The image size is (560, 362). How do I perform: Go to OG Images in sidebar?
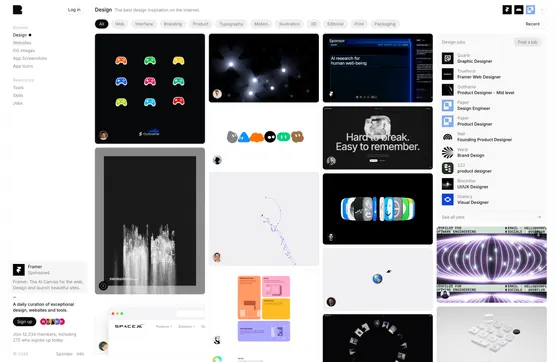click(x=24, y=51)
